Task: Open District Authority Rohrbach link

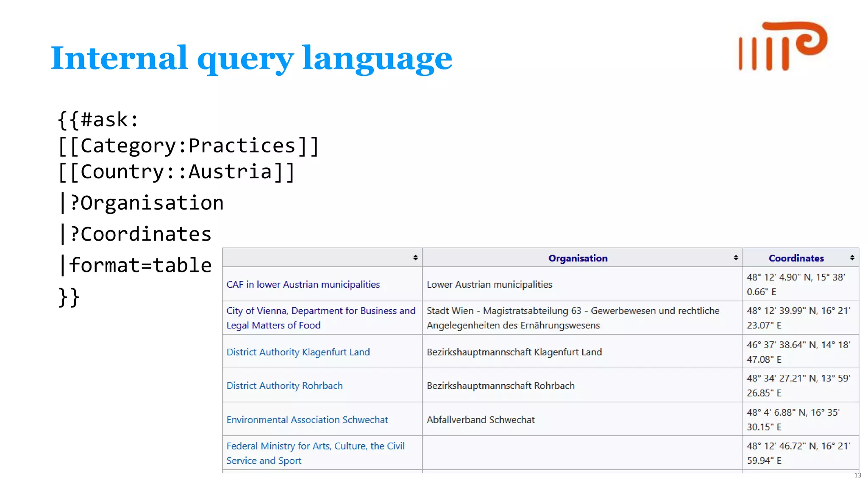Action: [x=284, y=385]
